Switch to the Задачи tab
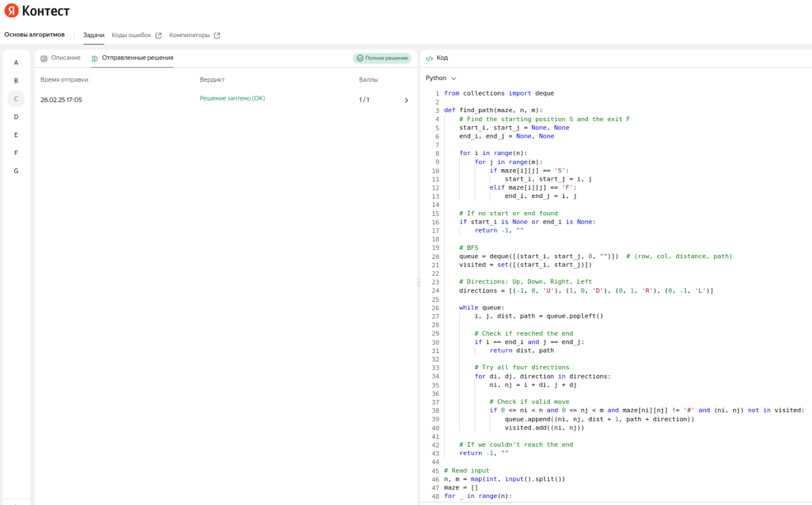Image resolution: width=812 pixels, height=505 pixels. [x=93, y=35]
